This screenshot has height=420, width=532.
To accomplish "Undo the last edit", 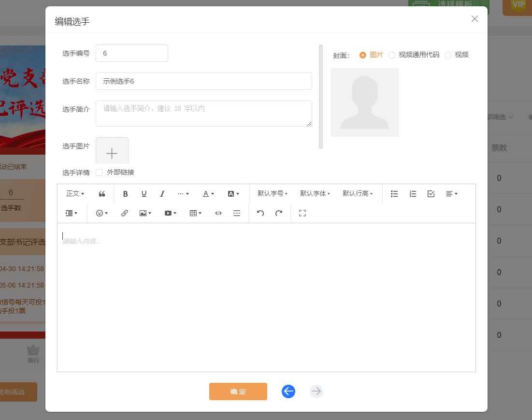I will [260, 213].
